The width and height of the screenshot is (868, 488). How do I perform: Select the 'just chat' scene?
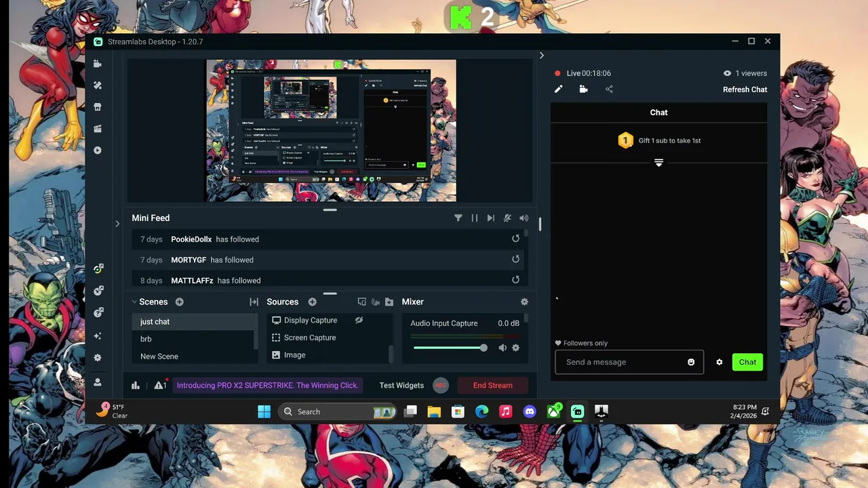[194, 322]
